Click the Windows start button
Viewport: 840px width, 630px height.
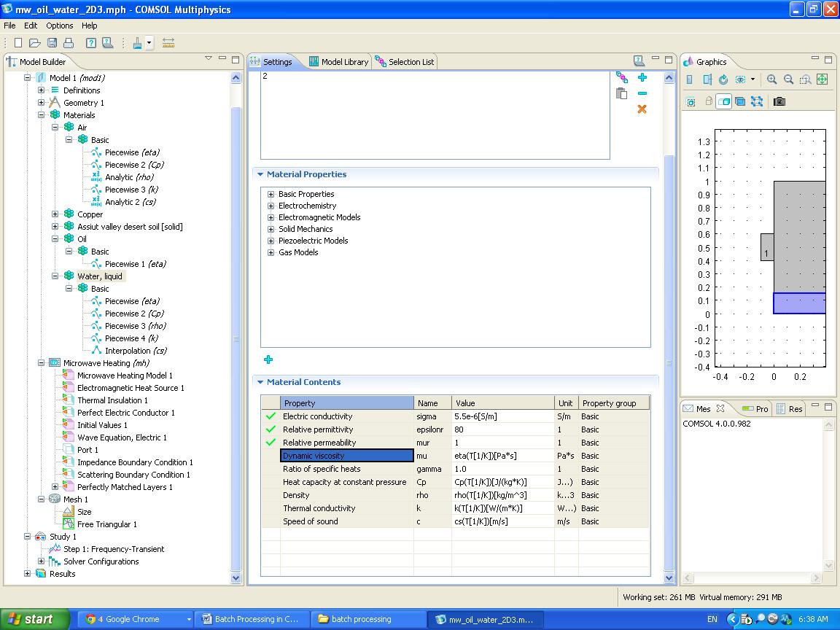point(35,619)
